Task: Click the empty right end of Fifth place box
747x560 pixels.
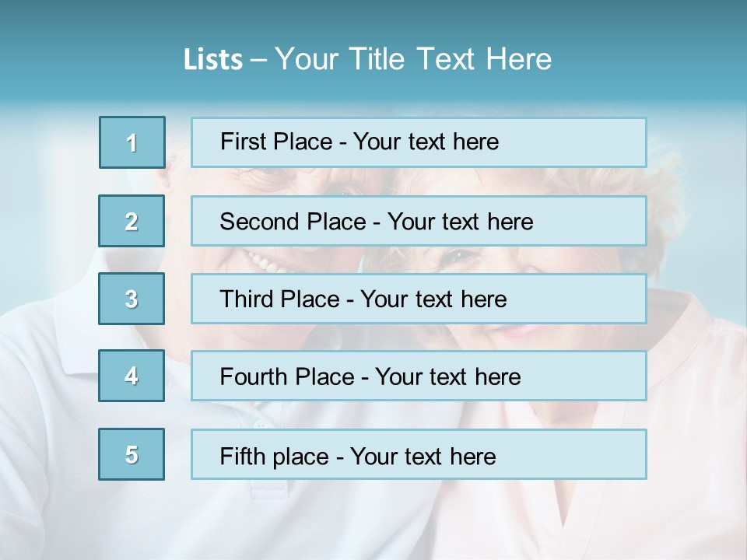Action: [x=591, y=455]
